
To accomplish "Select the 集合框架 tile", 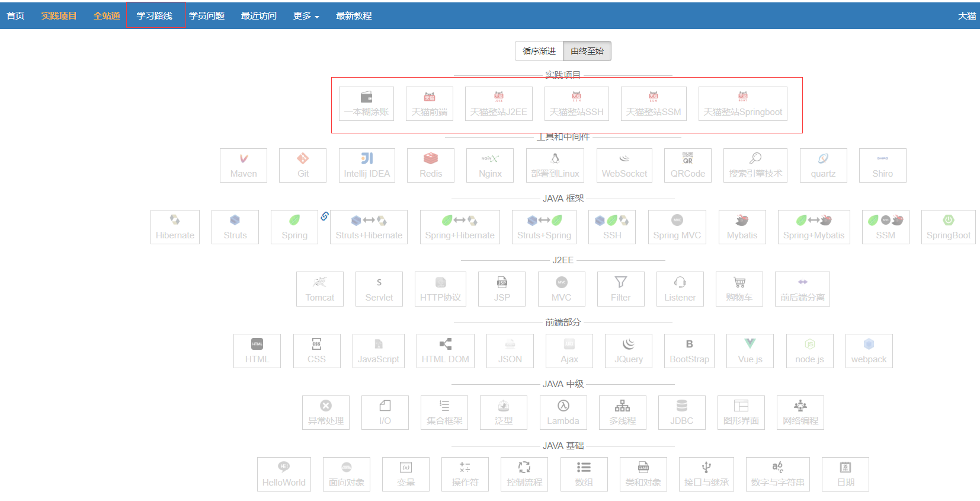I will [x=444, y=413].
